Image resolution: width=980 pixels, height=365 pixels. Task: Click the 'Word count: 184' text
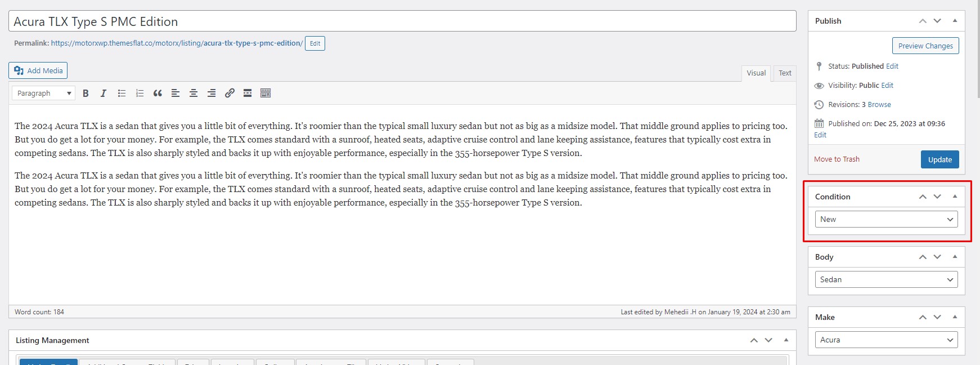39,312
